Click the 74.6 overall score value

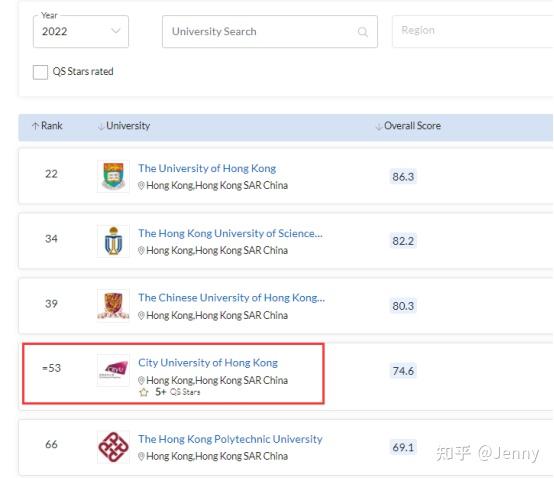coord(403,371)
